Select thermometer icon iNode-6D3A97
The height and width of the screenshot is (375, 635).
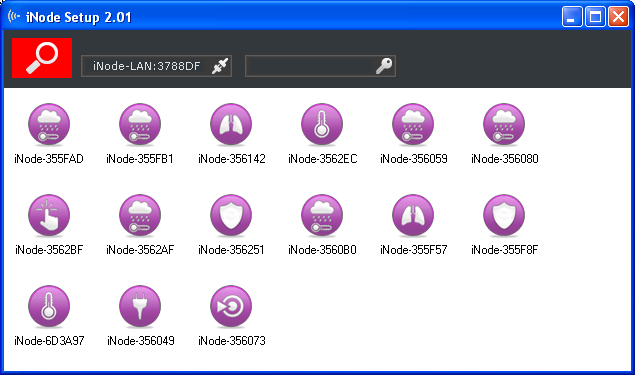tap(49, 307)
